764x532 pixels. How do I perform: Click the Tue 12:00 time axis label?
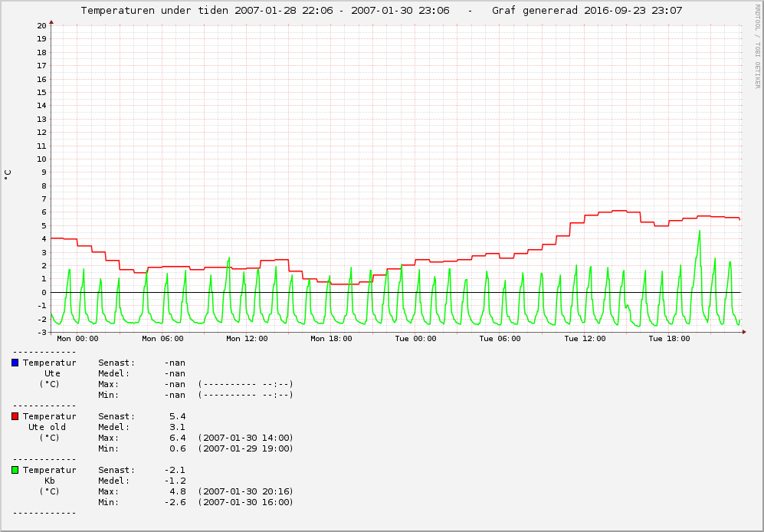585,338
